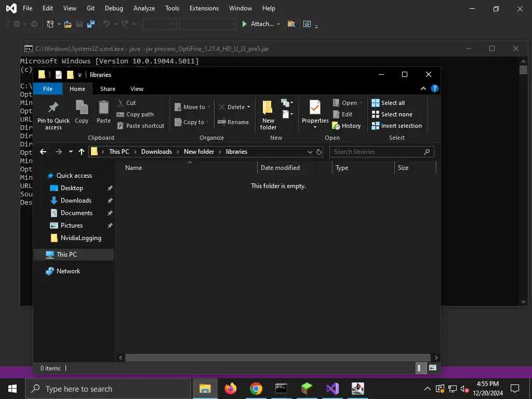The image size is (532, 399).
Task: Click Visual Studio Save All toolbar icon
Action: point(90,24)
